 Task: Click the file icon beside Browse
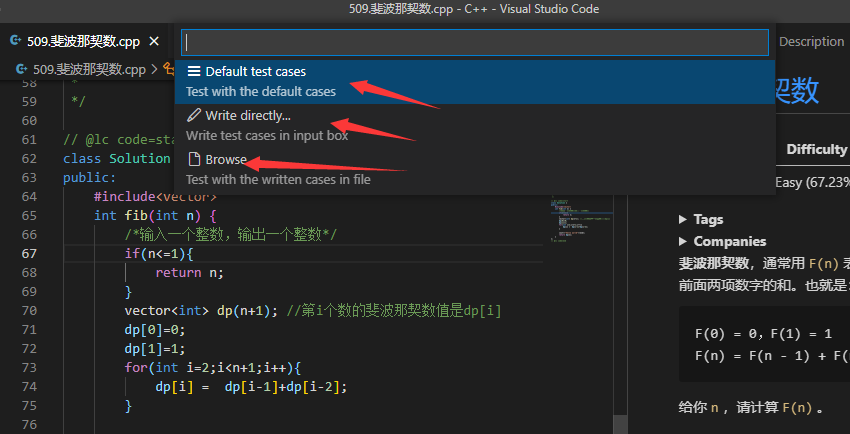point(194,160)
